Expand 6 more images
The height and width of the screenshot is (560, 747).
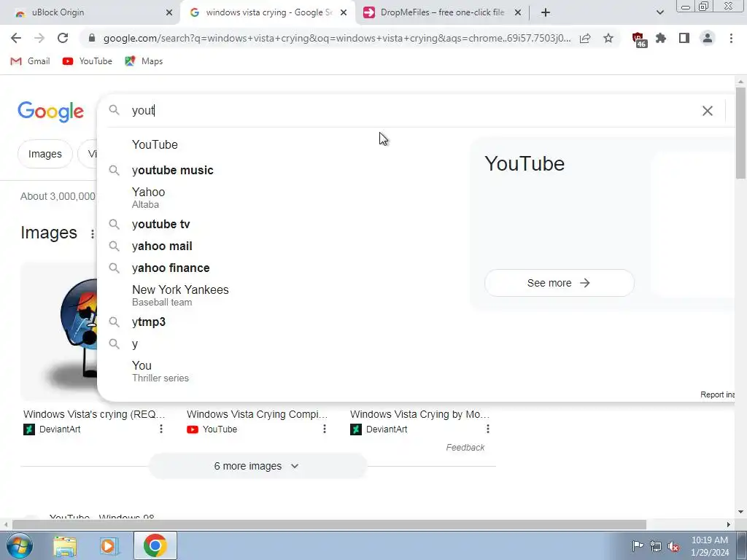258,466
